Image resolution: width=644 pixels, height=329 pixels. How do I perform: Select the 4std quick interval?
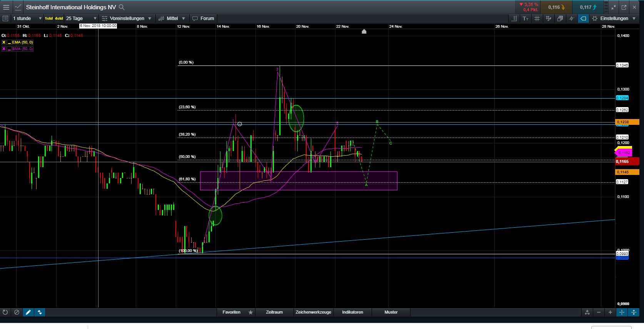point(59,18)
